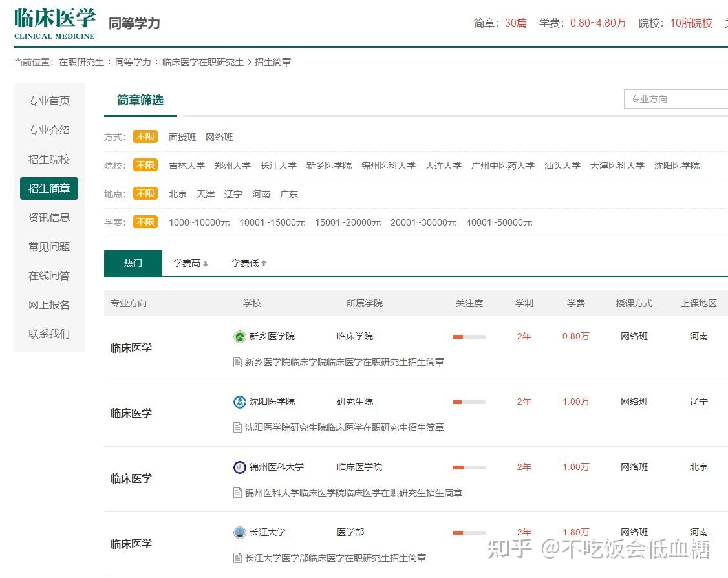Filter tuition 10001~15000元
This screenshot has width=728, height=578.
pyautogui.click(x=272, y=222)
